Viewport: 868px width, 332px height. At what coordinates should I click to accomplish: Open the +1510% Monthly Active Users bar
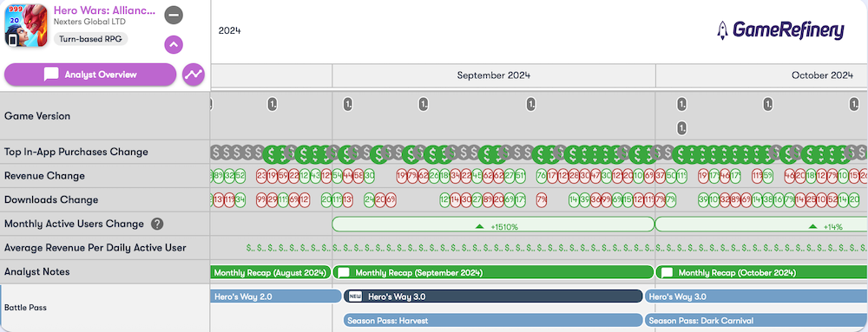click(x=493, y=225)
